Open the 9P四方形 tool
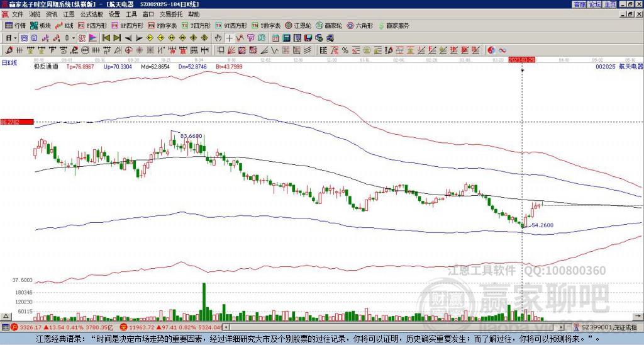 [x=127, y=25]
